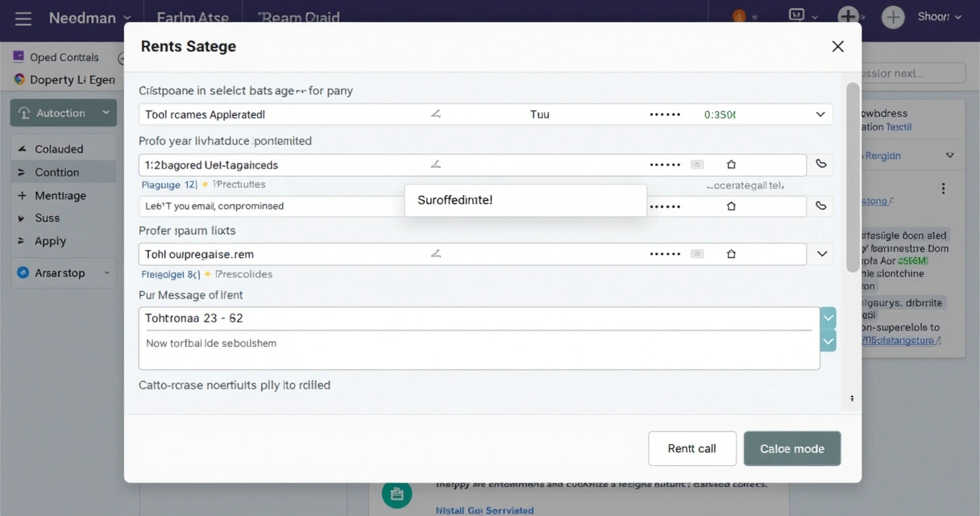
Task: Click the edit pencil in Tool rcames Appleratedl row
Action: [x=436, y=114]
